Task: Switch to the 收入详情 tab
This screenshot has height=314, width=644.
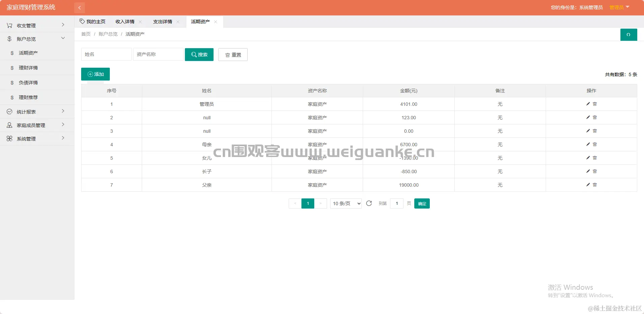Action: pos(125,22)
